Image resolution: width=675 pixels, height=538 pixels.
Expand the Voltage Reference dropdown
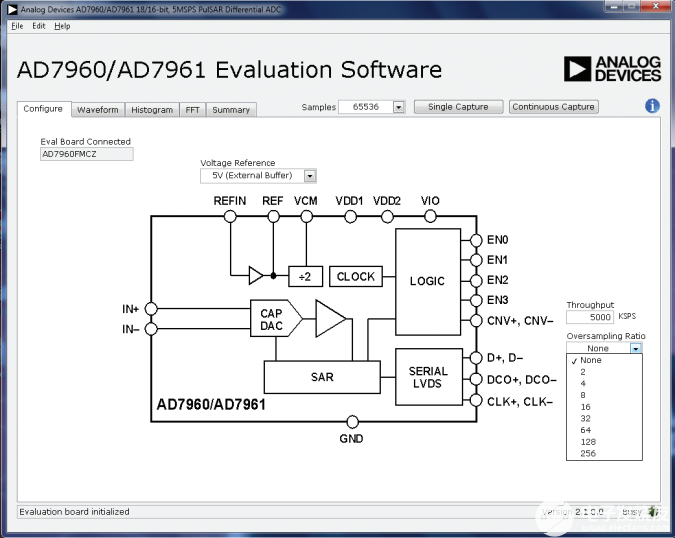pyautogui.click(x=310, y=176)
